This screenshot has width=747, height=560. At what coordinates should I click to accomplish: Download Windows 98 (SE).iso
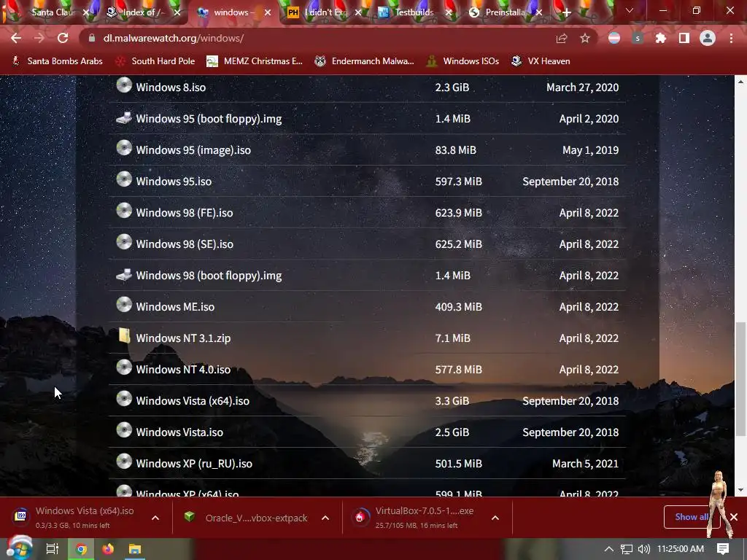[185, 244]
